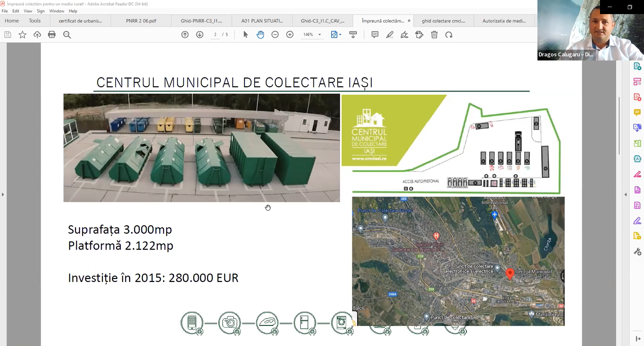
Task: Click the expand tools pane arrow at bottom
Action: pos(638,339)
